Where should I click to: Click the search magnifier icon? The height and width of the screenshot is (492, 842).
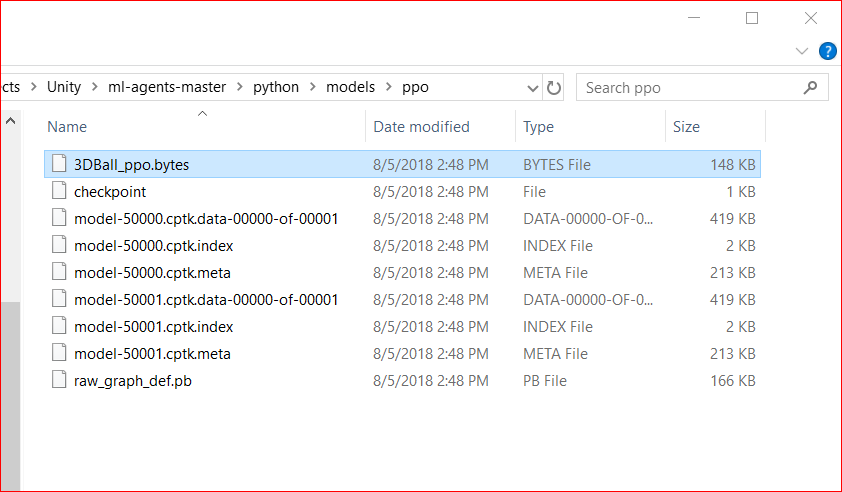click(x=810, y=87)
